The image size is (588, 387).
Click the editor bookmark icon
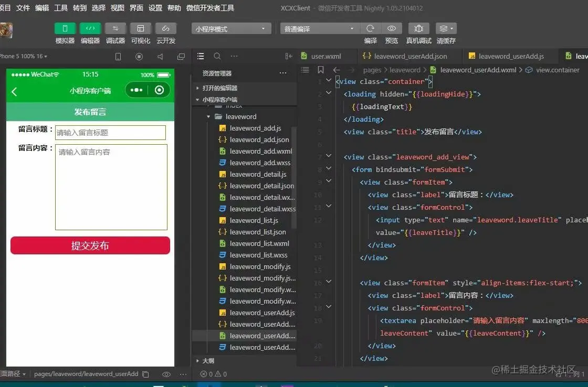point(321,70)
